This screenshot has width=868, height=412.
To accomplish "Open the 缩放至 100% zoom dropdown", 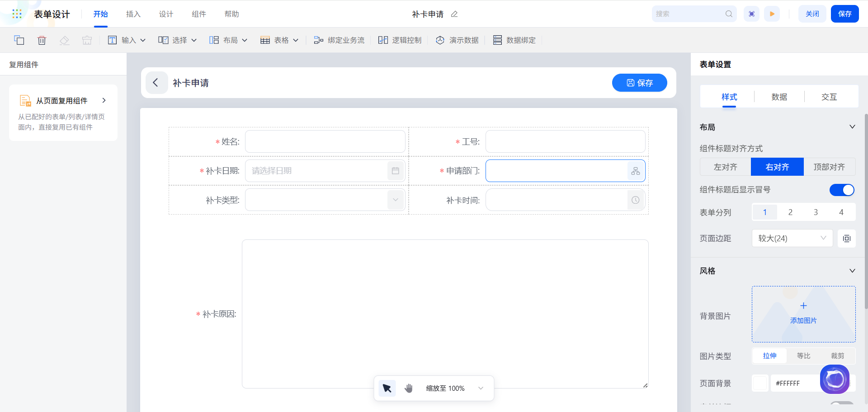I will coord(481,388).
